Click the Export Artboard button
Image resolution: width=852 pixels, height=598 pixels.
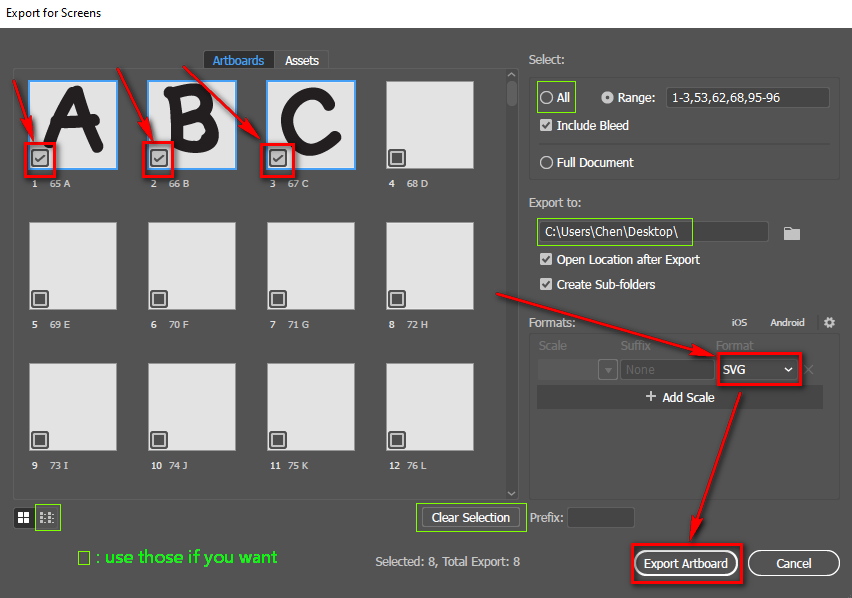coord(685,564)
